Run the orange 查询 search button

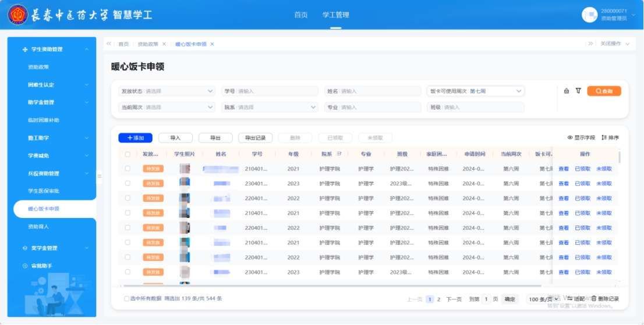coord(604,91)
